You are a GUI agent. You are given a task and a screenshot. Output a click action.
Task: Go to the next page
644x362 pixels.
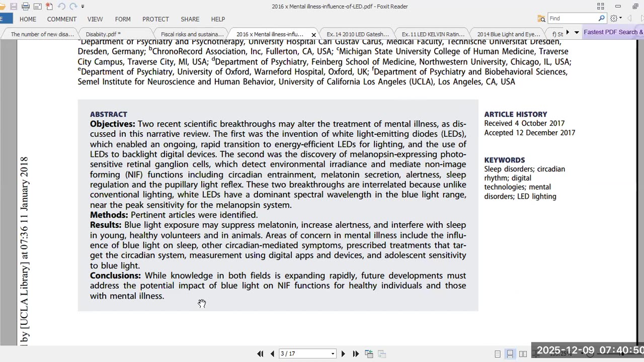[343, 354]
